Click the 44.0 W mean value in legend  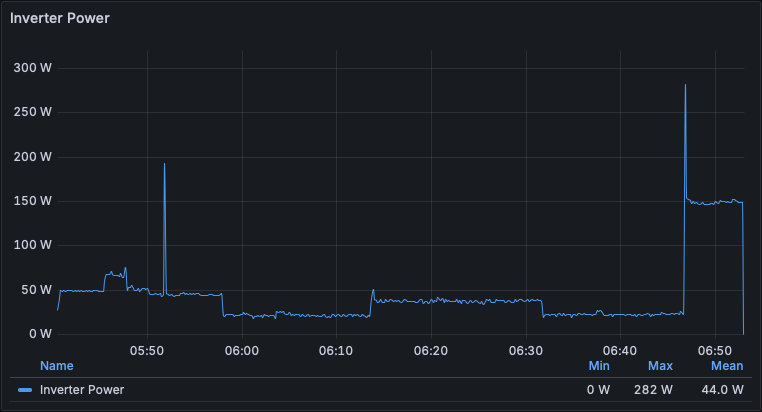[723, 390]
